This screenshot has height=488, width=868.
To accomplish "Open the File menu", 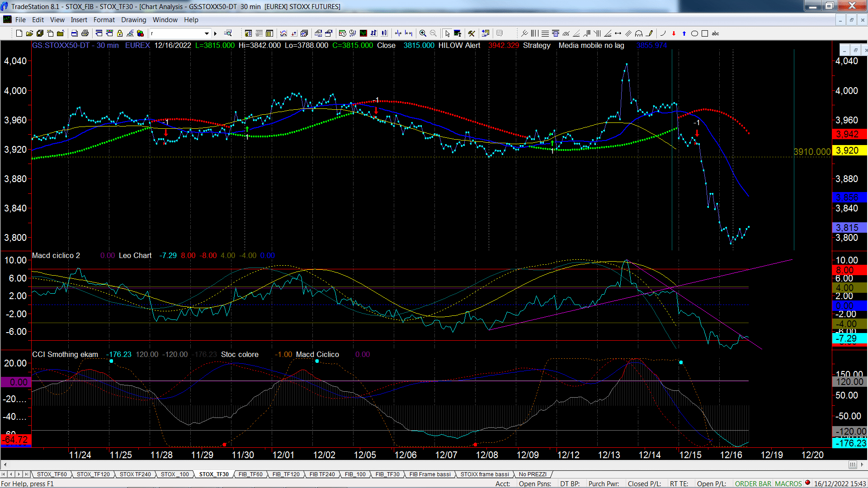I will 20,20.
